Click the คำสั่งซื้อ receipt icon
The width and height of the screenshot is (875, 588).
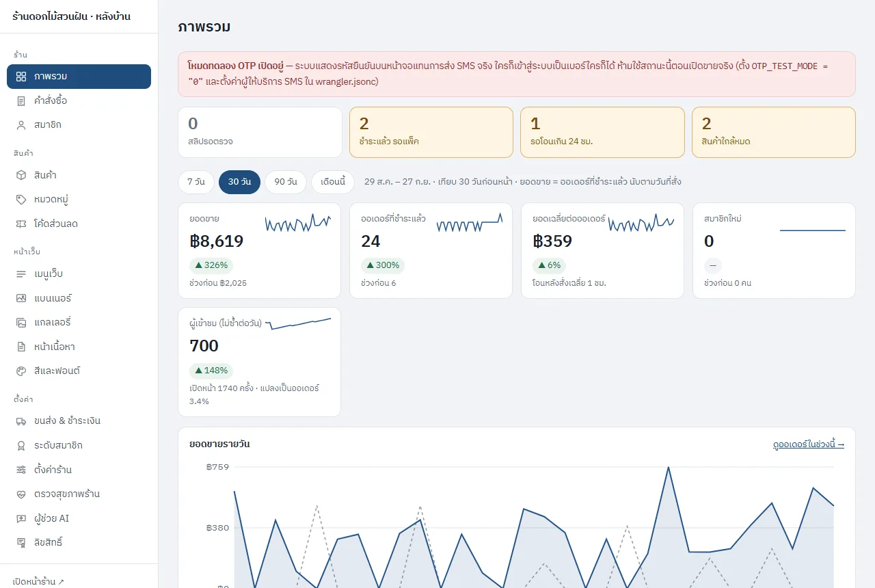21,101
